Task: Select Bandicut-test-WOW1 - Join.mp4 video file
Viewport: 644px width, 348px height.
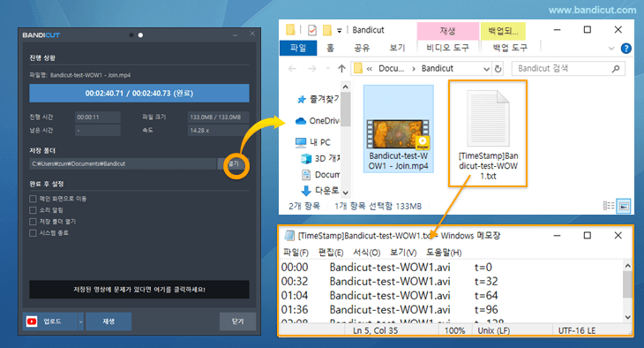Action: [x=399, y=129]
